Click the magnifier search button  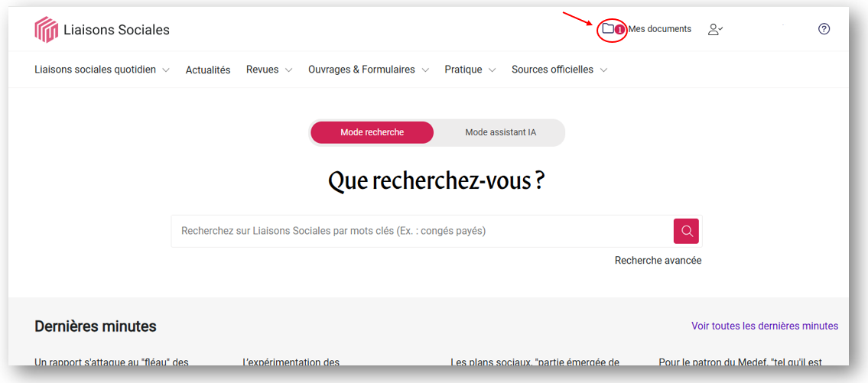[687, 231]
